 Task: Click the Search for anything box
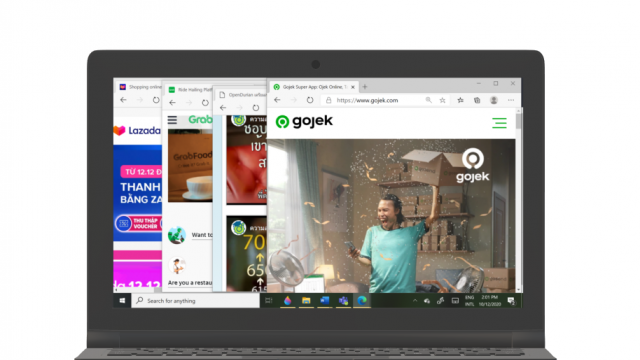(196, 300)
